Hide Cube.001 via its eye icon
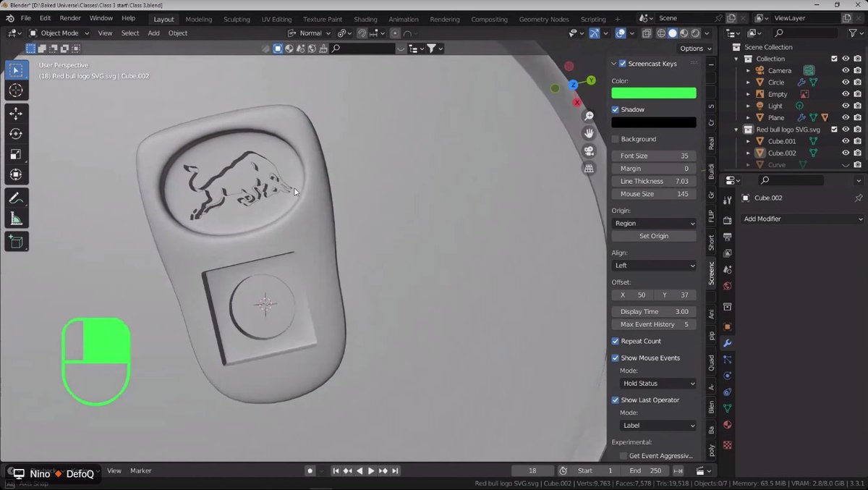868x490 pixels. pyautogui.click(x=845, y=141)
